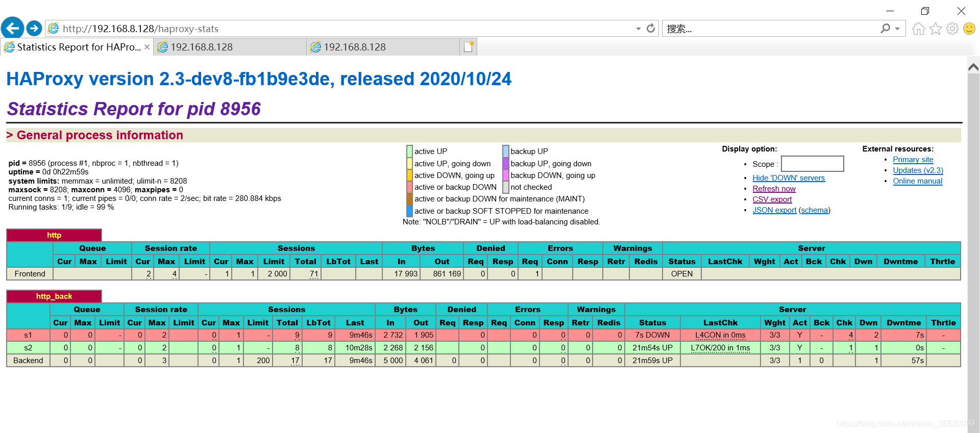
Task: Click the 7s DOWN status cell
Action: point(652,335)
